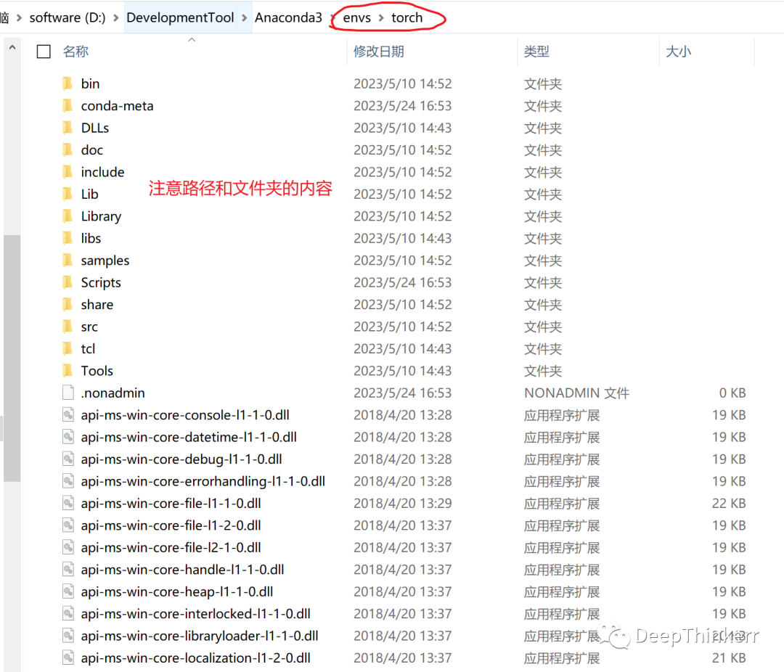Select the doc folder icon
Viewport: 784px width, 672px height.
click(68, 149)
